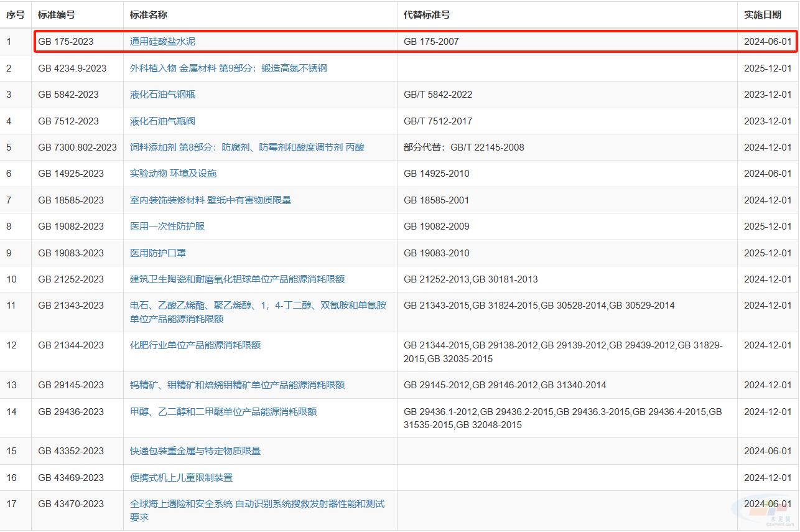
Task: Open 室内装饰装修材料 壁纸中有害物质限量
Action: 210,200
